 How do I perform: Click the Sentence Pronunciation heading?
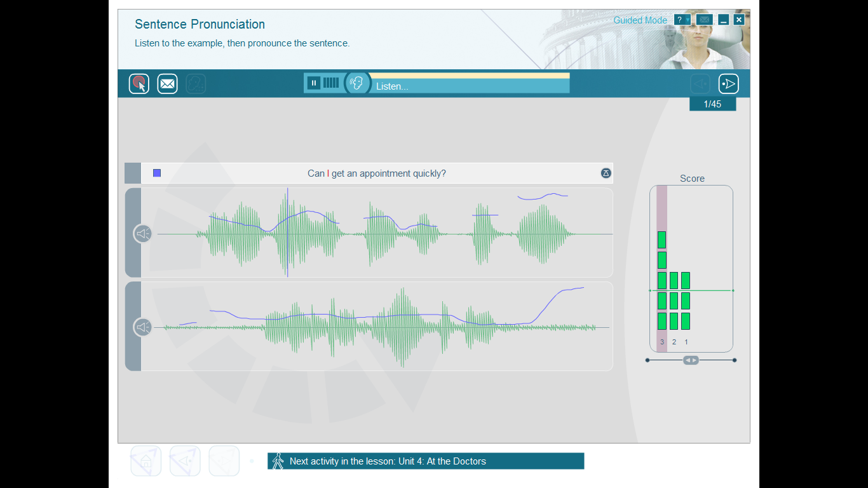pyautogui.click(x=200, y=24)
